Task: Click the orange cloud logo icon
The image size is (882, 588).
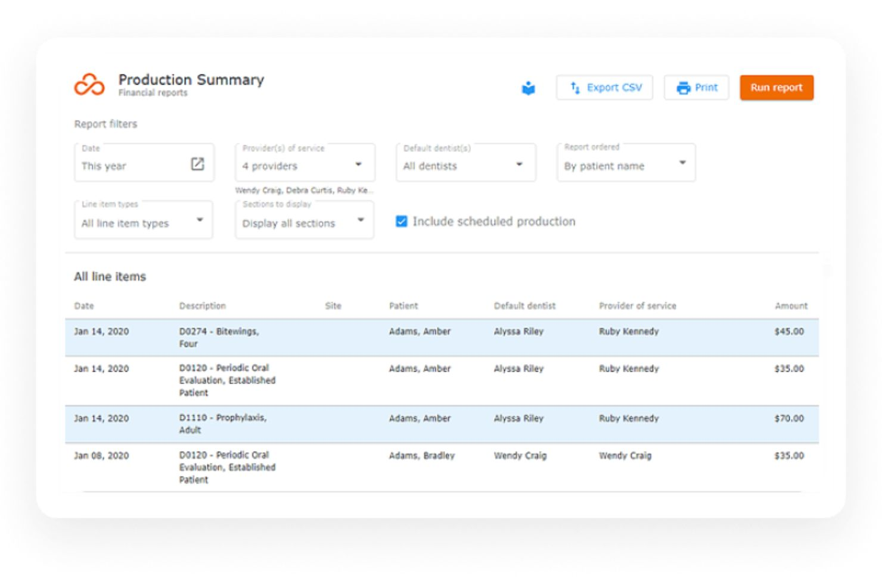Action: click(x=89, y=85)
